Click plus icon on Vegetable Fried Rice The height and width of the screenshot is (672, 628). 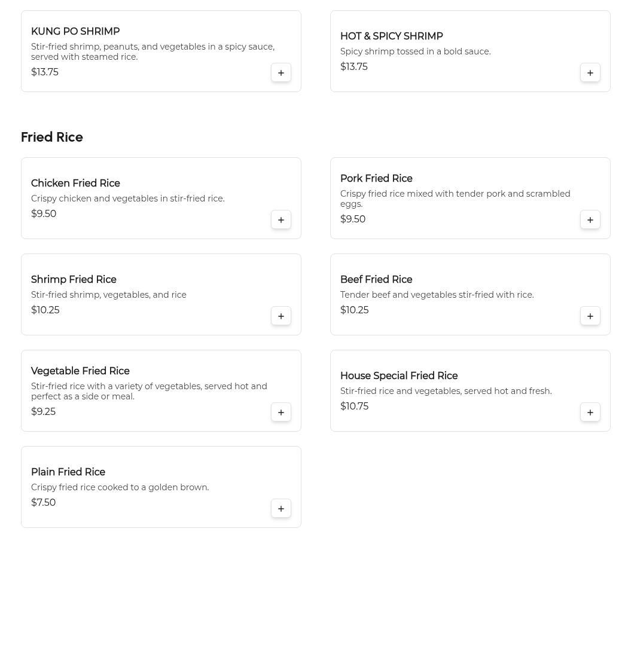pos(281,413)
